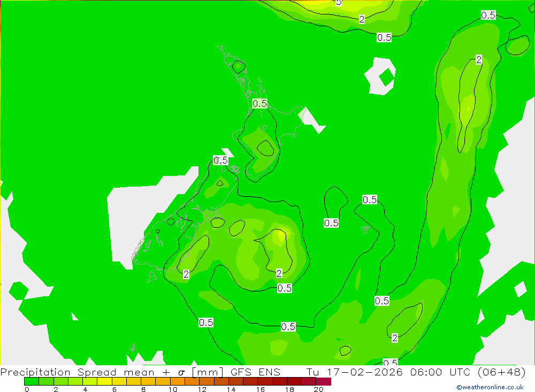The height and width of the screenshot is (392, 535).
Task: Click the '(06+48)' forecast offset text
Action: [x=502, y=372]
